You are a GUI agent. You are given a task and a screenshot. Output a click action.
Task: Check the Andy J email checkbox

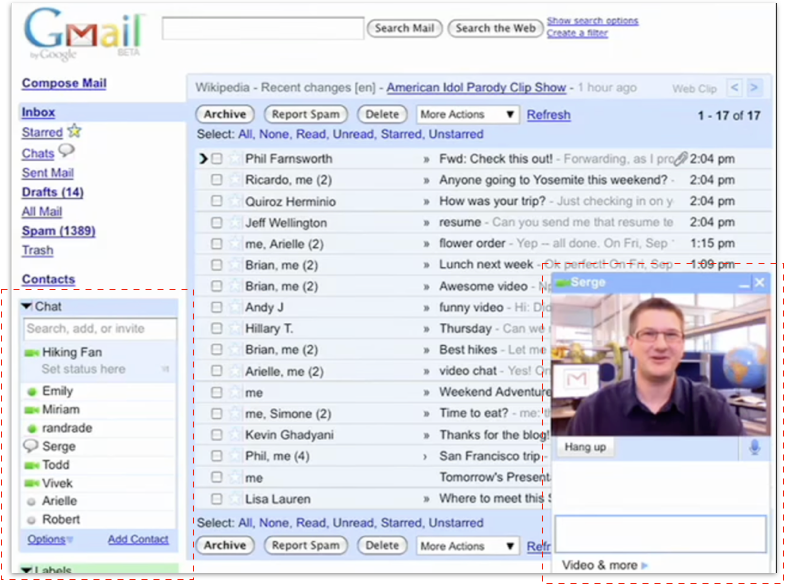[x=216, y=307]
